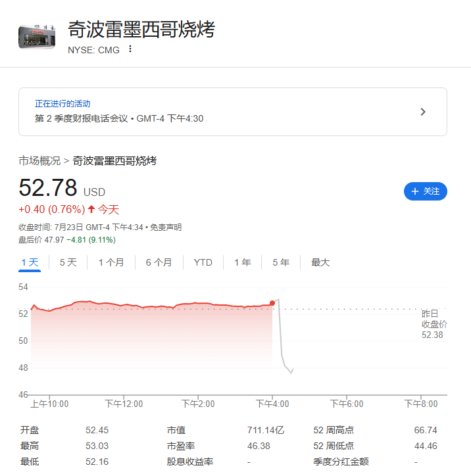
Task: Switch to the YTD chart tab
Action: click(x=203, y=262)
